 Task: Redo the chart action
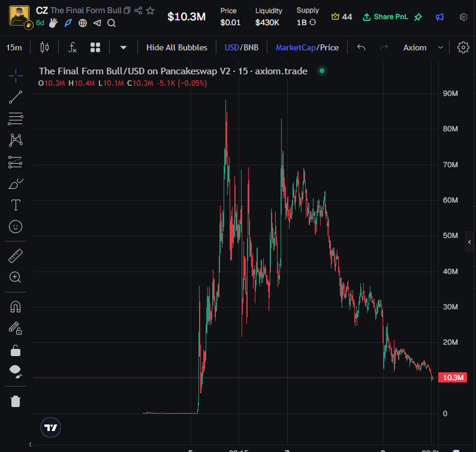pos(384,48)
